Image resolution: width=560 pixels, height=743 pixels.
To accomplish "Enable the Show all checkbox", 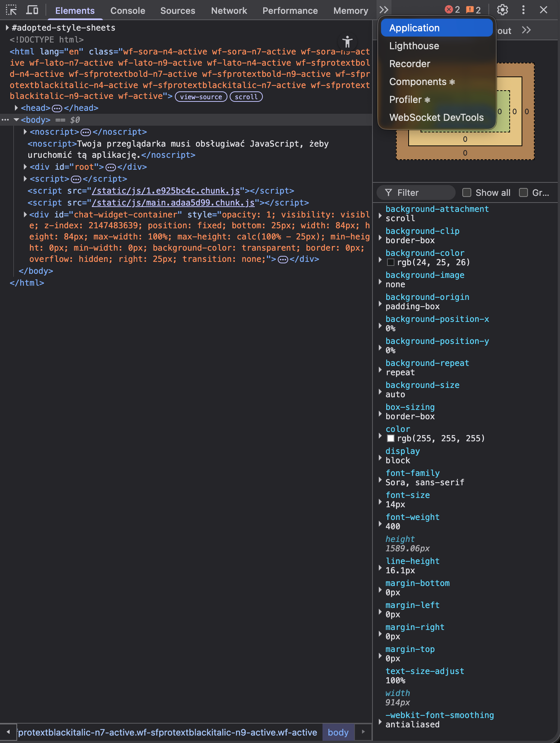I will 467,192.
